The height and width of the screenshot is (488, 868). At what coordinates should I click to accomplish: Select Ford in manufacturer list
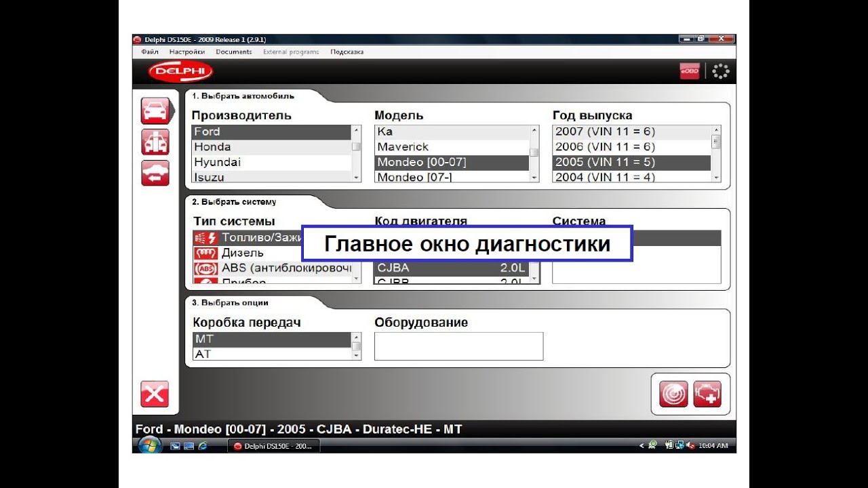271,131
